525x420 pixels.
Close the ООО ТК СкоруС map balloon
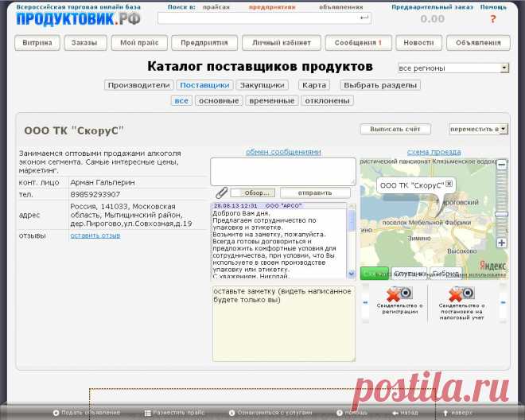(x=449, y=184)
